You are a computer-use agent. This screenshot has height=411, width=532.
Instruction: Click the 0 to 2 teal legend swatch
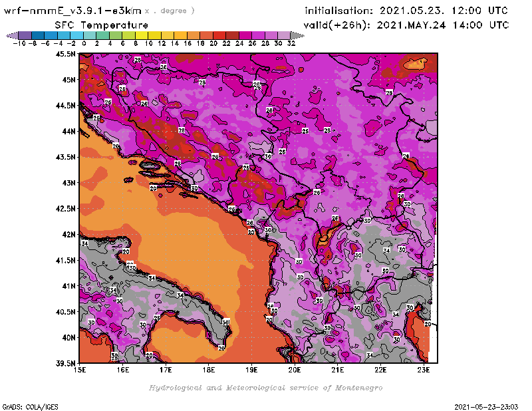point(90,35)
